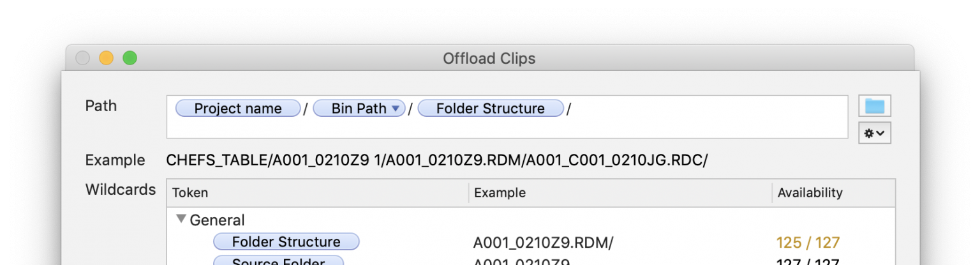Open the Bin Path token dropdown arrow
This screenshot has height=265, width=980.
pyautogui.click(x=396, y=109)
